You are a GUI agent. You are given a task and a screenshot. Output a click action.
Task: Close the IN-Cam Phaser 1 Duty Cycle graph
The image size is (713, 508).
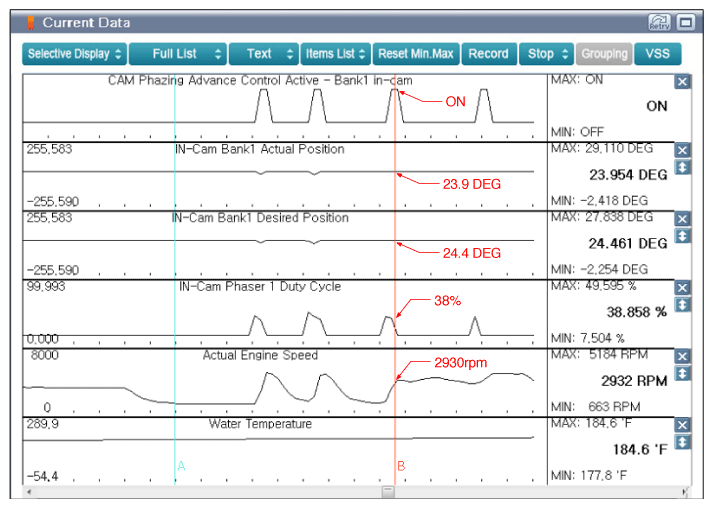coord(682,287)
